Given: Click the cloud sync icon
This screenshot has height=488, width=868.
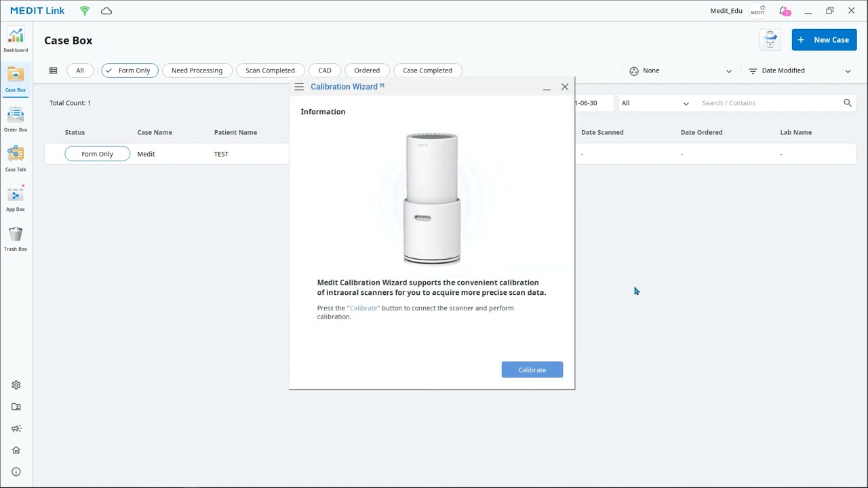Looking at the screenshot, I should click(106, 11).
